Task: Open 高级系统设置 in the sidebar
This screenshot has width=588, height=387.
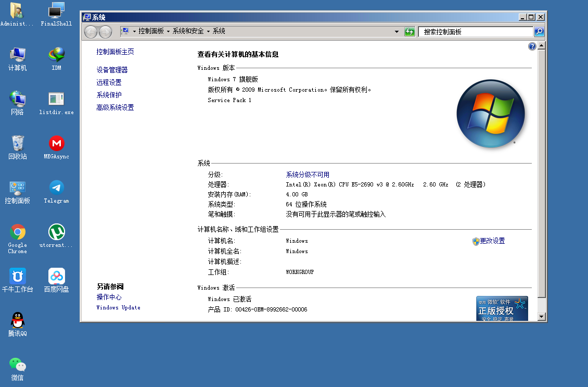Action: pos(115,108)
